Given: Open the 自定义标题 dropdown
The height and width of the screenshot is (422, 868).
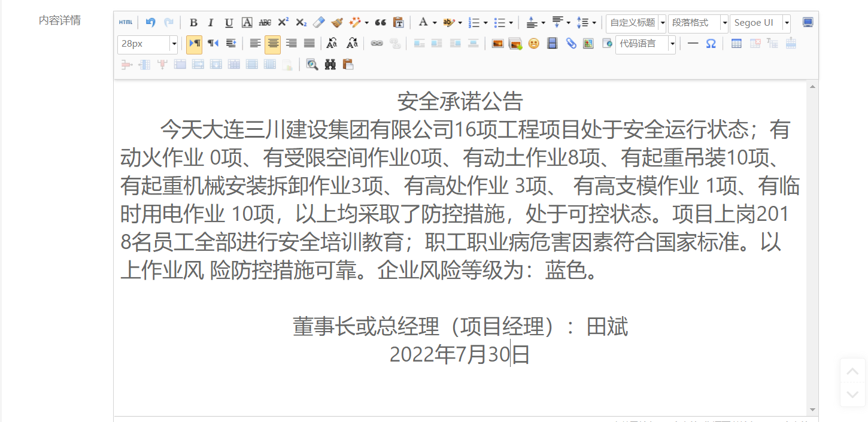Looking at the screenshot, I should pyautogui.click(x=636, y=23).
